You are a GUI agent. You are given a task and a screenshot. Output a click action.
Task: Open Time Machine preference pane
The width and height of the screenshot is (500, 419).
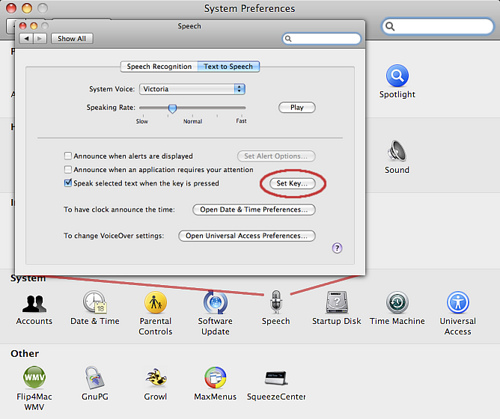click(397, 308)
